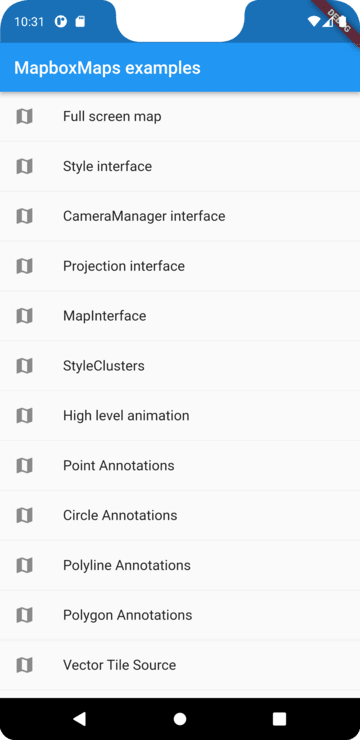360x740 pixels.
Task: Open the Vector Tile Source example
Action: pos(180,665)
